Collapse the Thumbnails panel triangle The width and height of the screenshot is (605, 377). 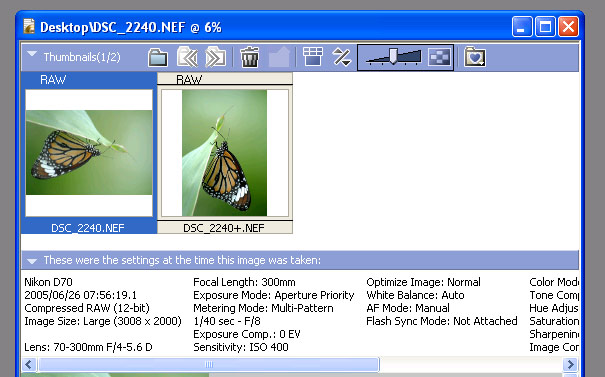point(32,54)
